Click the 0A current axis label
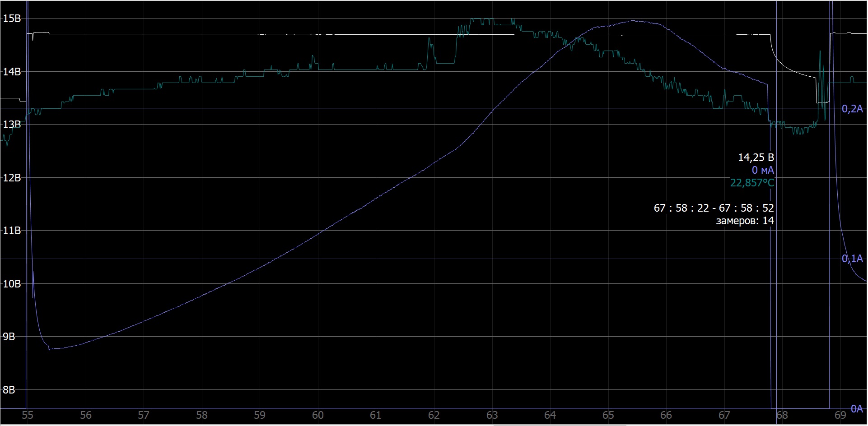This screenshot has width=868, height=426. point(857,408)
